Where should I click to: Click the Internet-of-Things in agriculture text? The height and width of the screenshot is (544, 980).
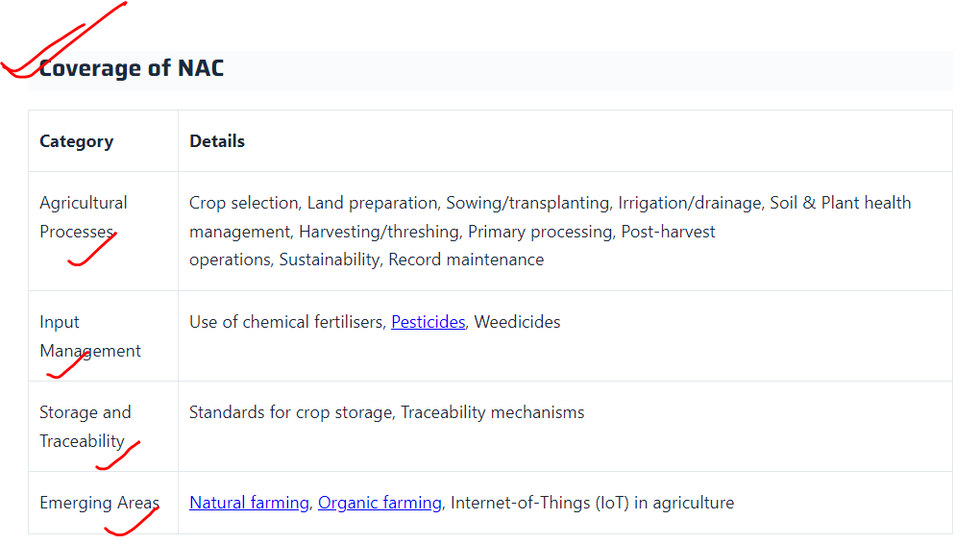592,503
